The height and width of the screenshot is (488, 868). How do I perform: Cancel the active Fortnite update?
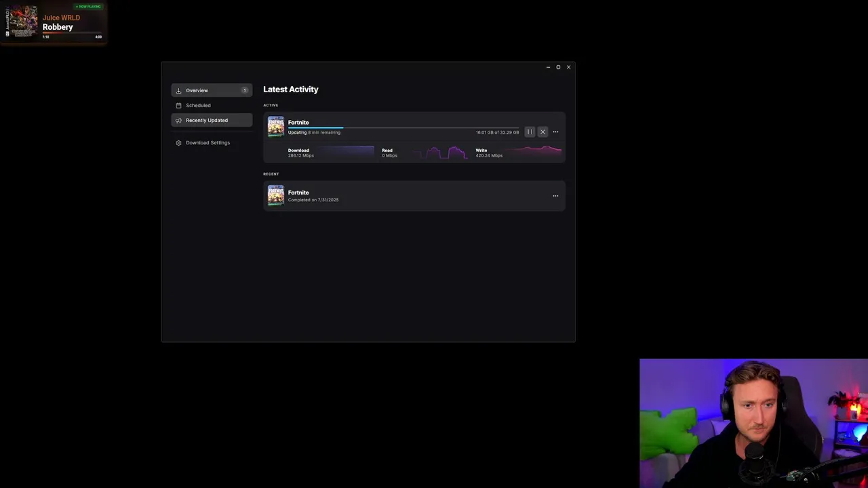click(542, 132)
